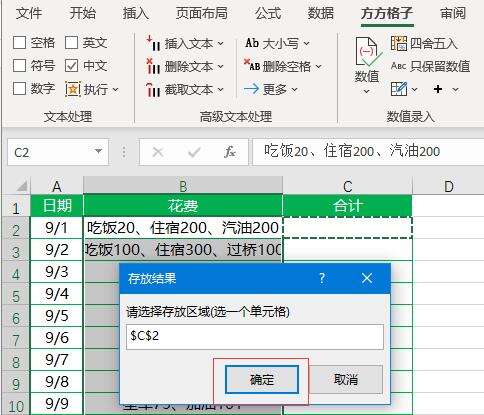Expand the 删除空格 dropdown arrow

[x=318, y=66]
